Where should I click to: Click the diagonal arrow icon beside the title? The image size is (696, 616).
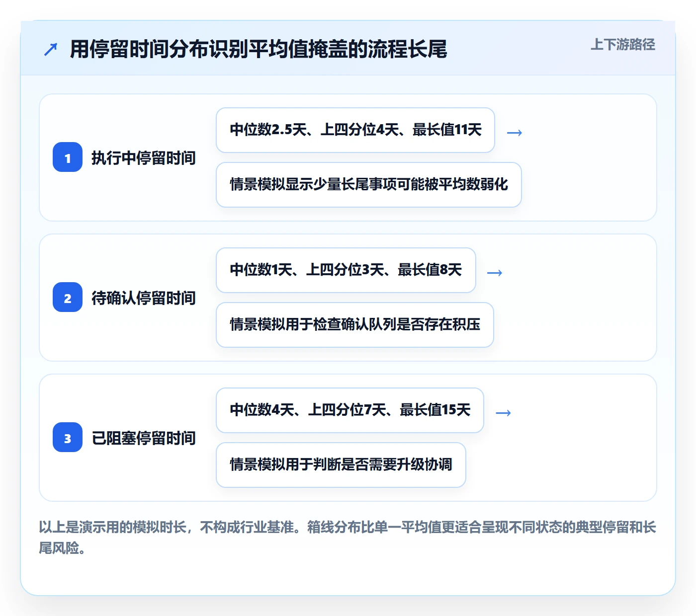click(51, 49)
